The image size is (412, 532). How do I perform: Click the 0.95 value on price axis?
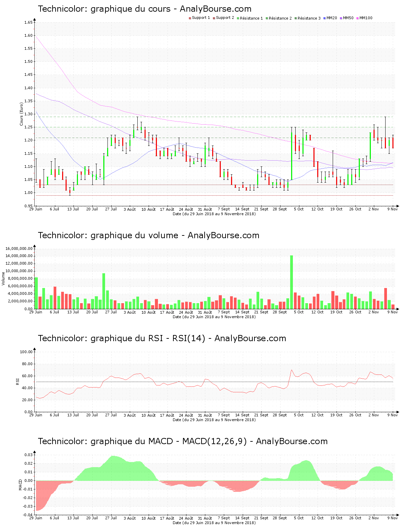[x=28, y=206]
